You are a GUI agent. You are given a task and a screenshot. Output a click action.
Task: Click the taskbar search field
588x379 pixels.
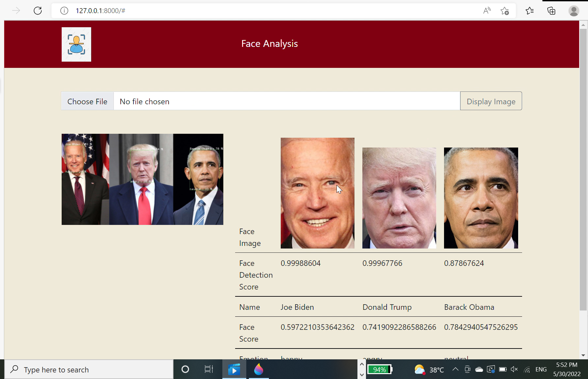89,369
